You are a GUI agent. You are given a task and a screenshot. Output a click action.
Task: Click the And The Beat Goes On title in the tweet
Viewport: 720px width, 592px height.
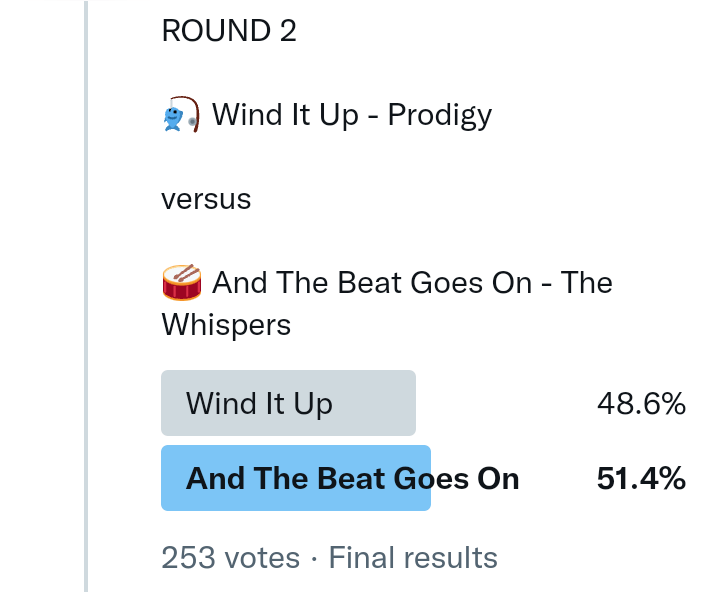tap(372, 283)
